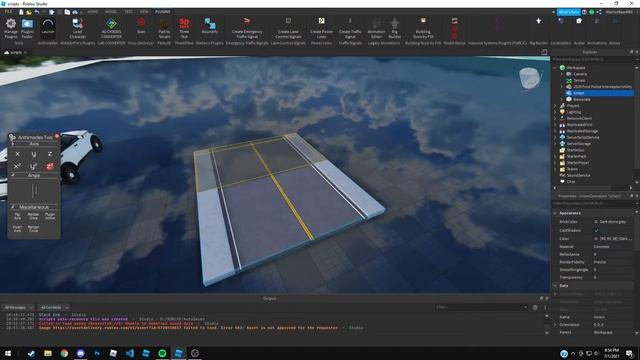The width and height of the screenshot is (640, 360).
Task: Select the red negative Z axis button
Action: pyautogui.click(x=50, y=166)
